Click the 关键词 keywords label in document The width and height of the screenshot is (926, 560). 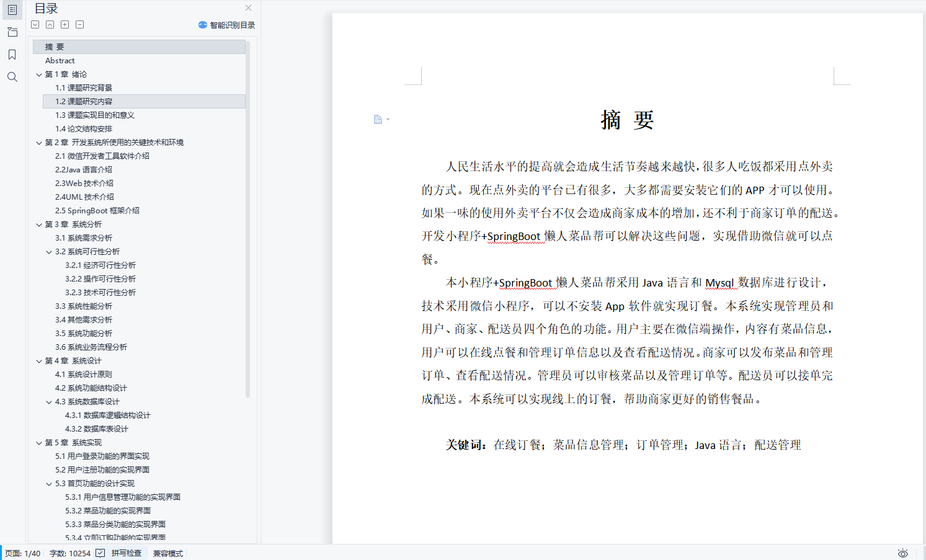[466, 445]
